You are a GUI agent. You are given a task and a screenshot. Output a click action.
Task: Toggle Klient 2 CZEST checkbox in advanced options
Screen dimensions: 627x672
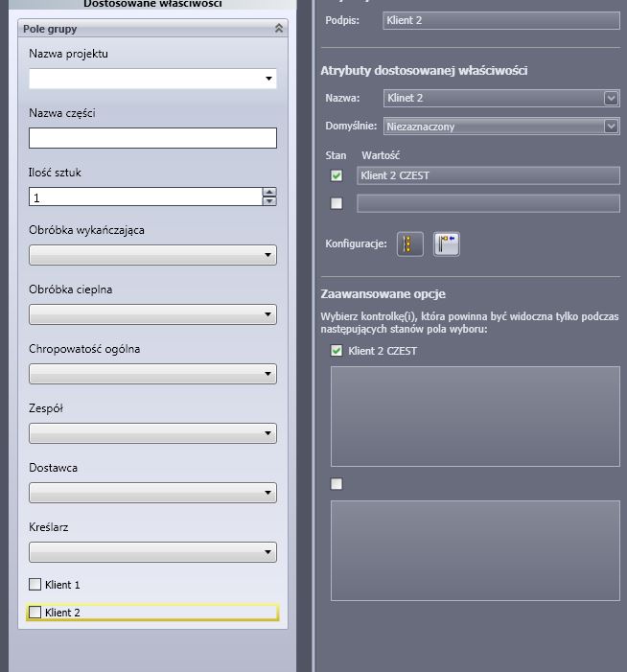coord(337,351)
